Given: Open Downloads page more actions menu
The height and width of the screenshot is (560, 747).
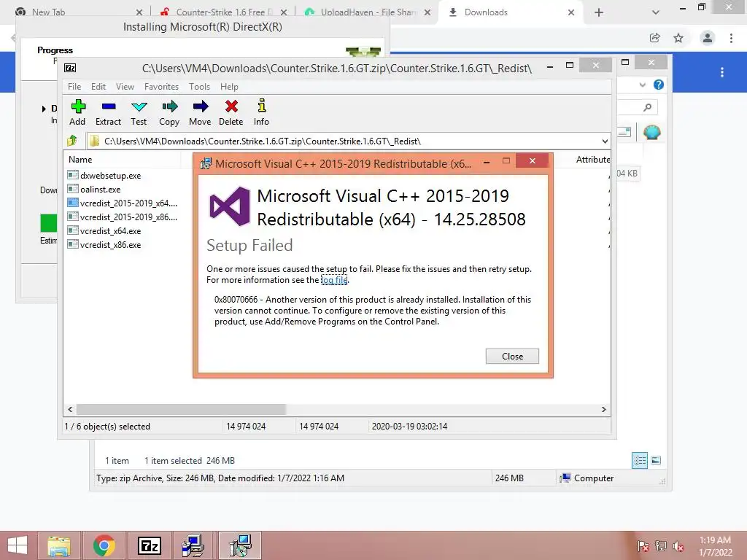Looking at the screenshot, I should (x=722, y=72).
